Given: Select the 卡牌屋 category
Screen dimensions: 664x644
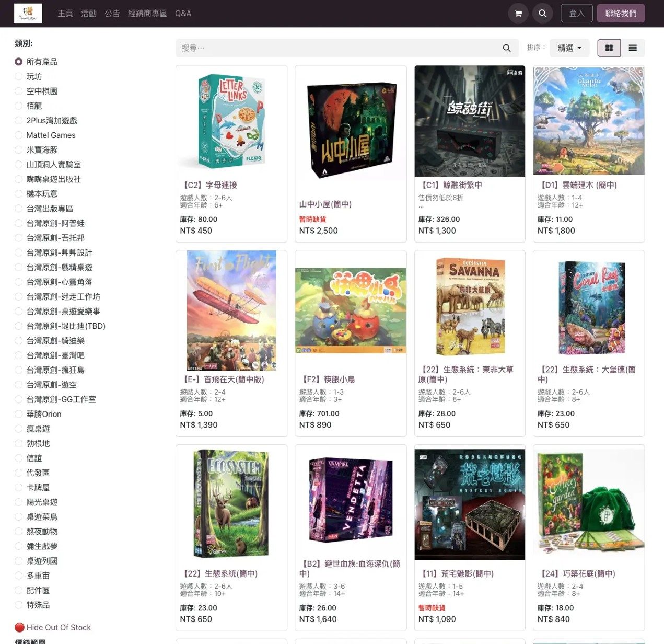Looking at the screenshot, I should [32, 487].
